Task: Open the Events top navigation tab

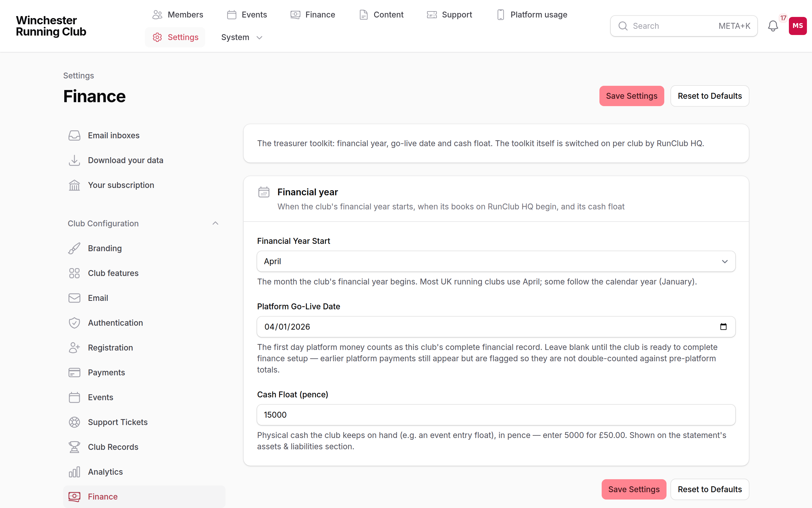Action: [247, 15]
